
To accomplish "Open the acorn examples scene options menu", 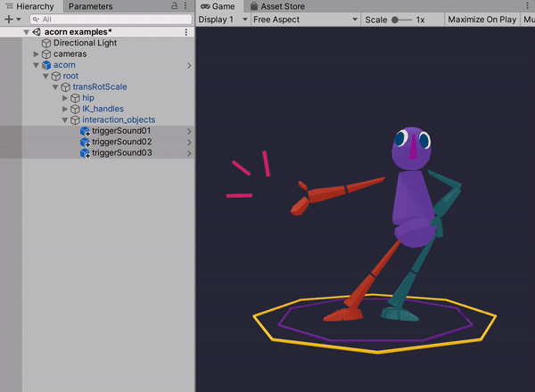I will coord(186,31).
